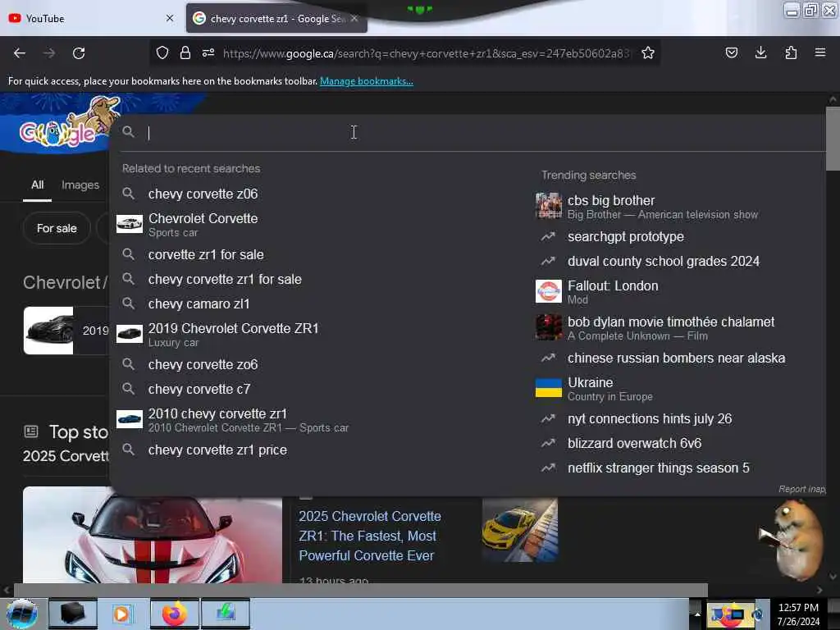Click the vertical page scrollbar
Image resolution: width=840 pixels, height=630 pixels.
coord(833,139)
